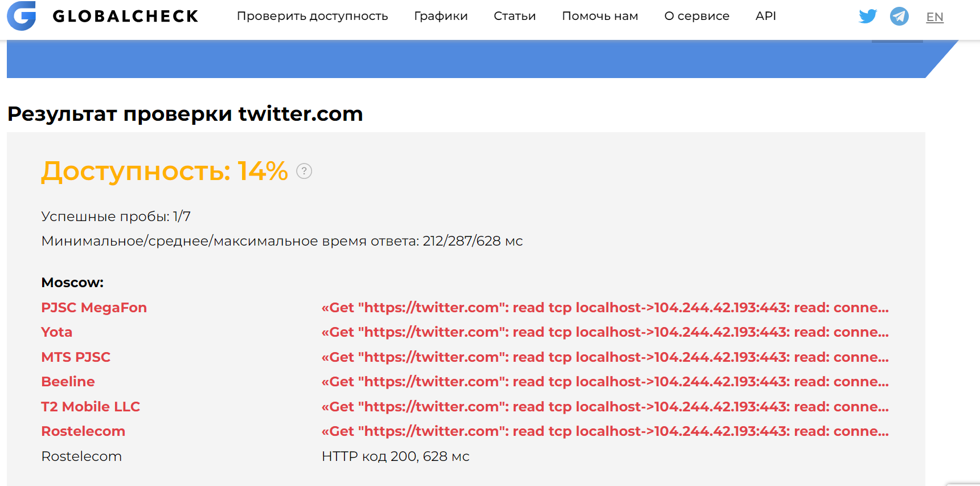This screenshot has width=980, height=486.
Task: Click the GlobalCheck logo icon
Action: pyautogui.click(x=21, y=16)
